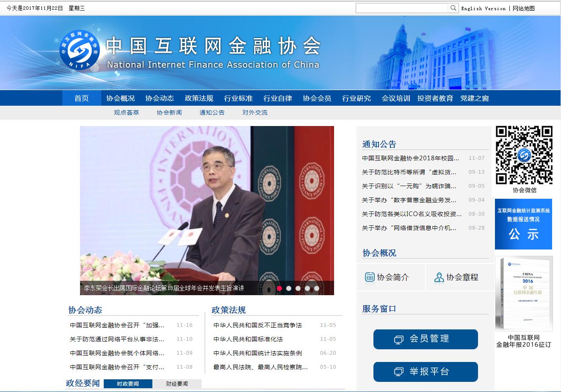
Task: Open the 政策法规 section heading
Action: pyautogui.click(x=229, y=310)
